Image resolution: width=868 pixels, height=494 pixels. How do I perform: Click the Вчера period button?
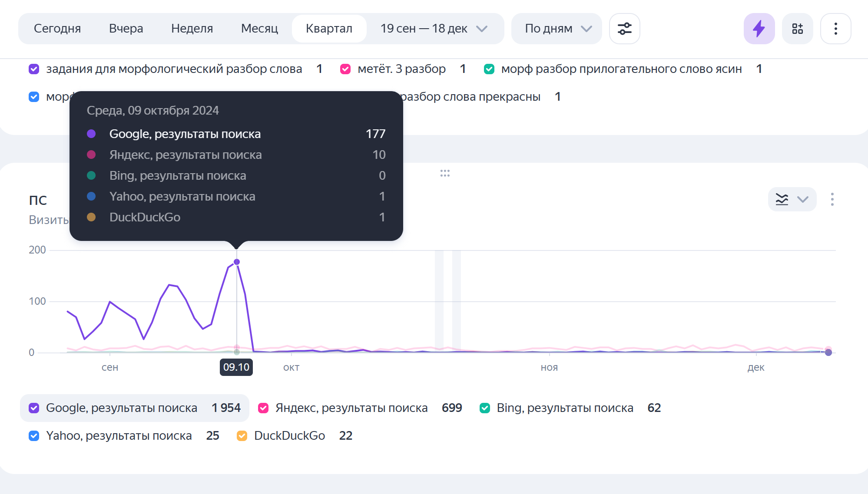coord(126,29)
